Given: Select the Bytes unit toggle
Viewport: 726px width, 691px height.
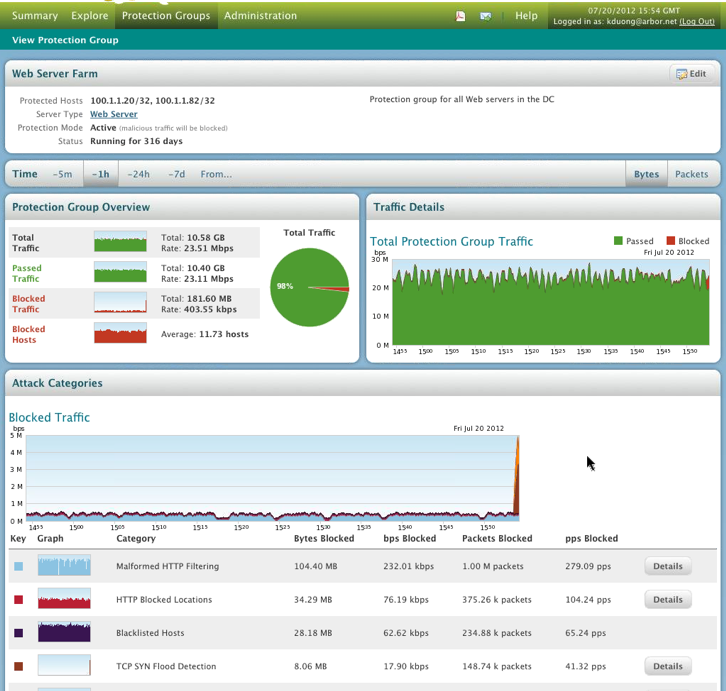Looking at the screenshot, I should (646, 174).
